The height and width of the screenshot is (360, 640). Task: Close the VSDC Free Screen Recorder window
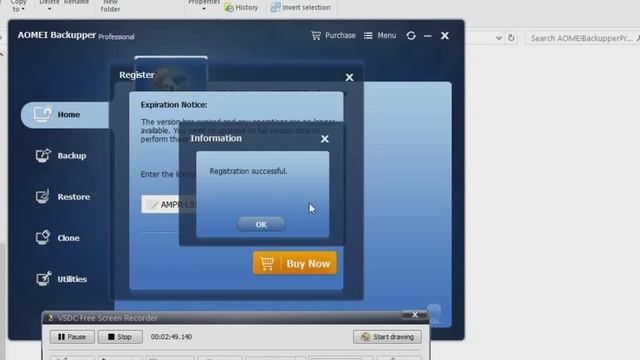click(x=415, y=315)
